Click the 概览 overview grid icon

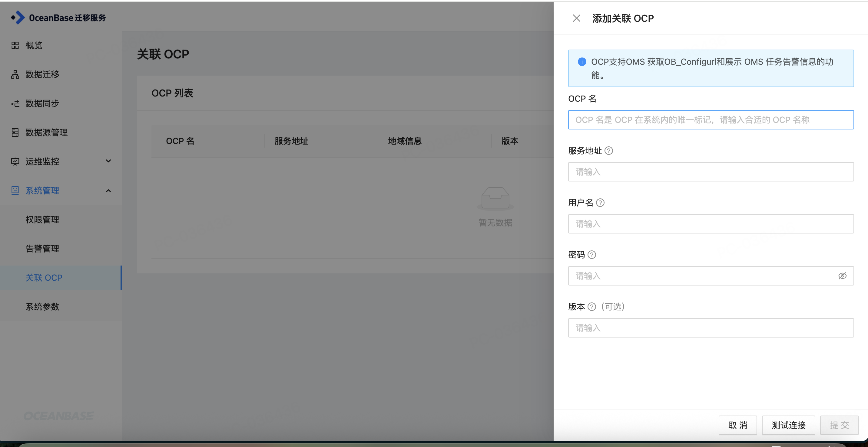pyautogui.click(x=15, y=45)
